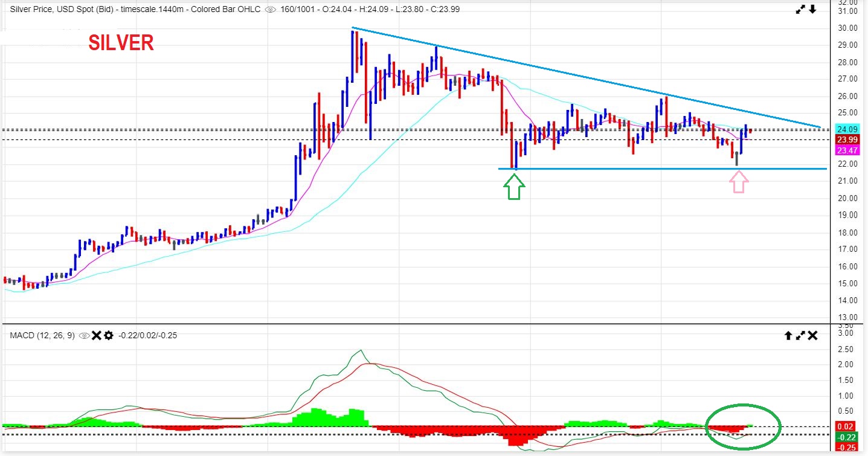Click the 13.00 label on the price axis

[848, 317]
